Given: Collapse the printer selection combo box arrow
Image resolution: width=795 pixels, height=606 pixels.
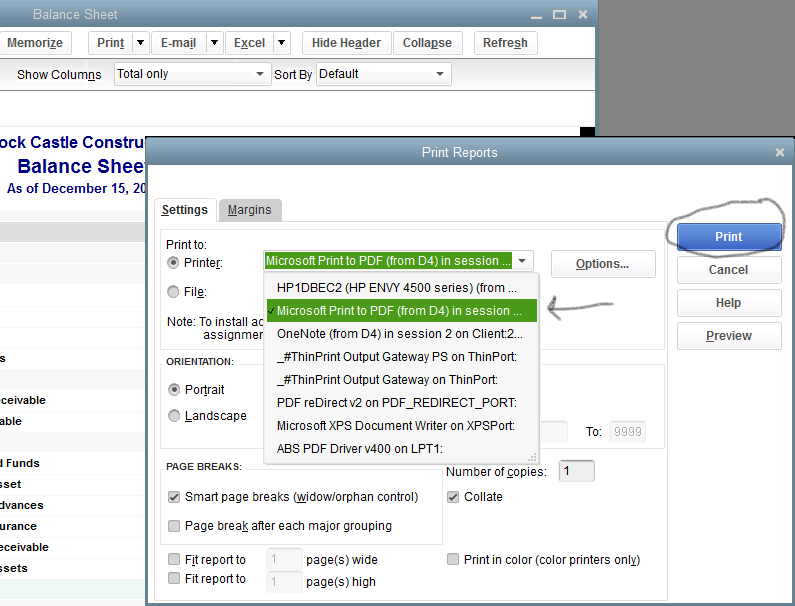Looking at the screenshot, I should [x=522, y=261].
